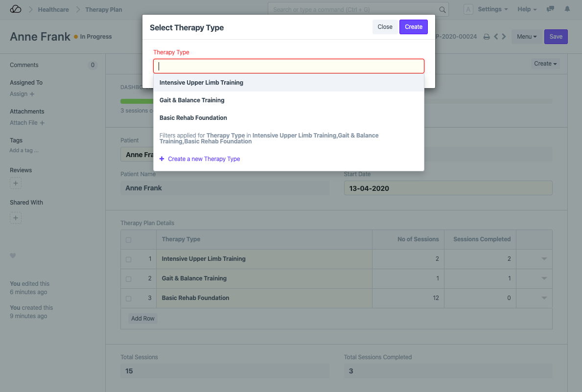Focus the Therapy Type input field
The image size is (582, 392).
[x=289, y=66]
